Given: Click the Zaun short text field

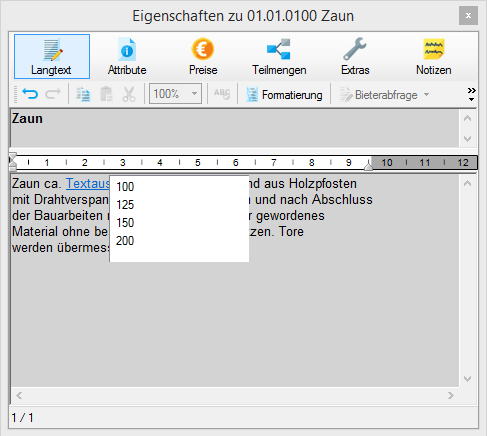Looking at the screenshot, I should [235, 128].
